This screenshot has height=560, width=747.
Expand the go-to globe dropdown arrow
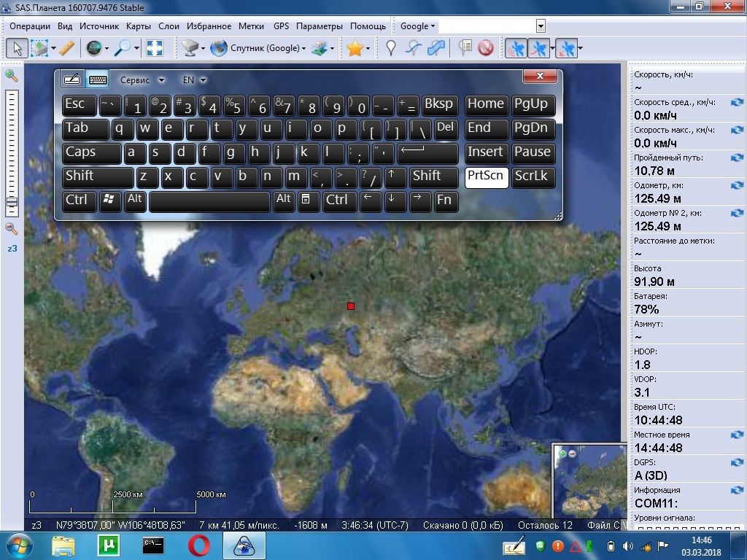(107, 48)
